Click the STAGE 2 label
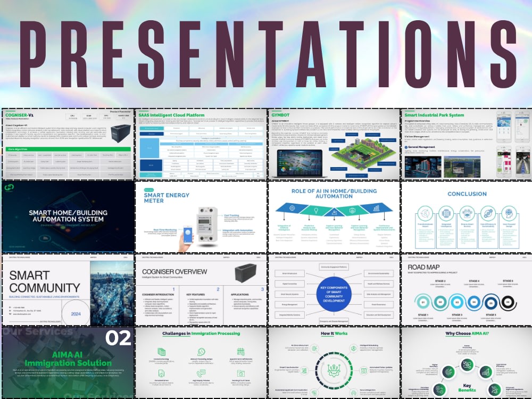This screenshot has width=532, height=399. point(440,281)
